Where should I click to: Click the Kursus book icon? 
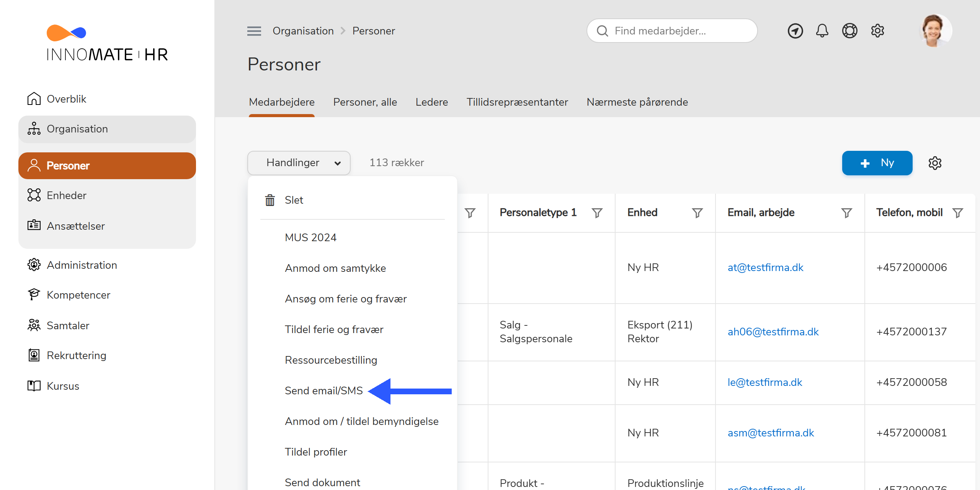[34, 386]
